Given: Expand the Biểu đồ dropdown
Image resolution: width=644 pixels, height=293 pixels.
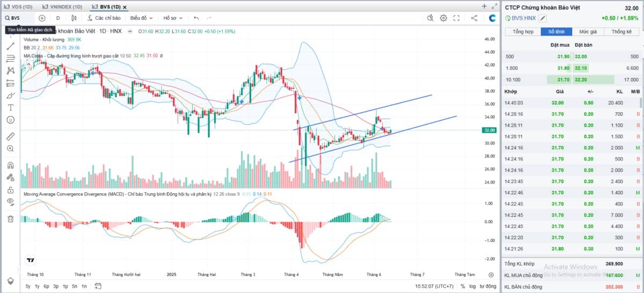Looking at the screenshot, I should tap(143, 18).
